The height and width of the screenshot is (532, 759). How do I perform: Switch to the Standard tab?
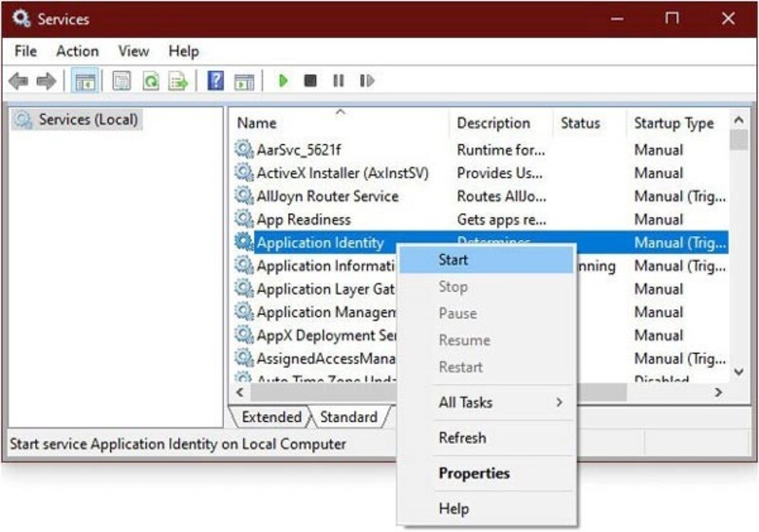click(348, 417)
